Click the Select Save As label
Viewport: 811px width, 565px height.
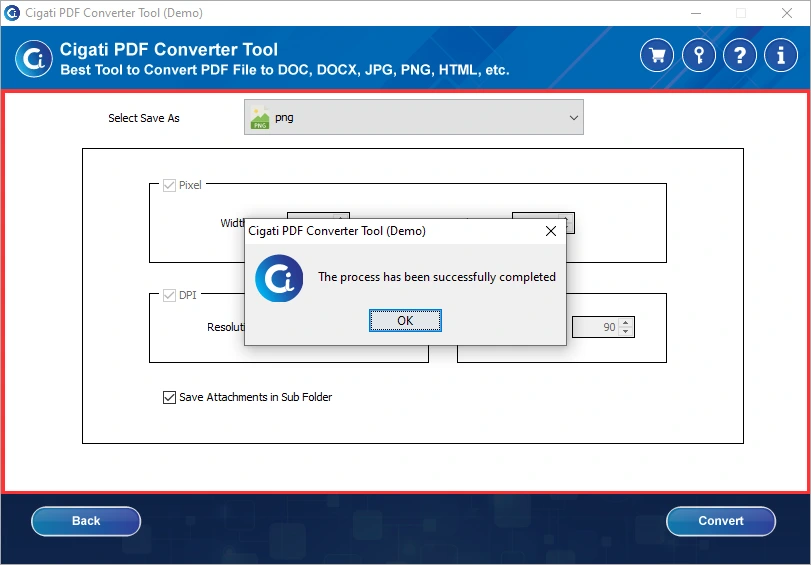coord(144,118)
